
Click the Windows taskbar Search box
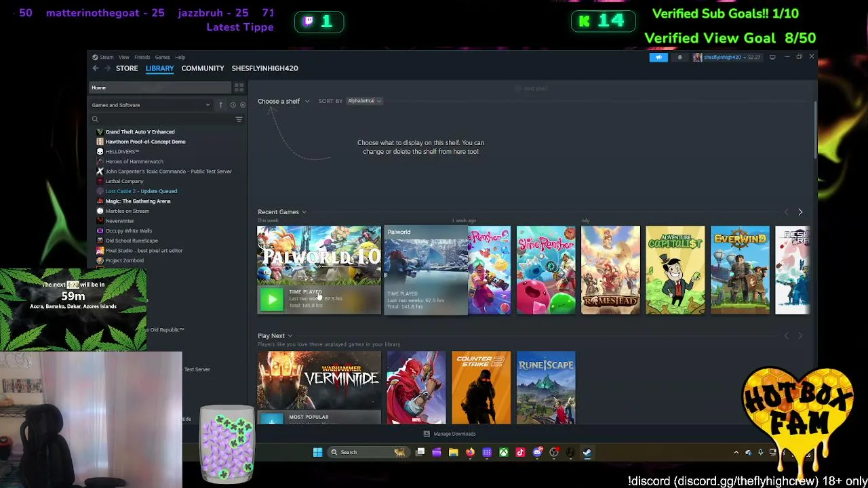click(368, 452)
